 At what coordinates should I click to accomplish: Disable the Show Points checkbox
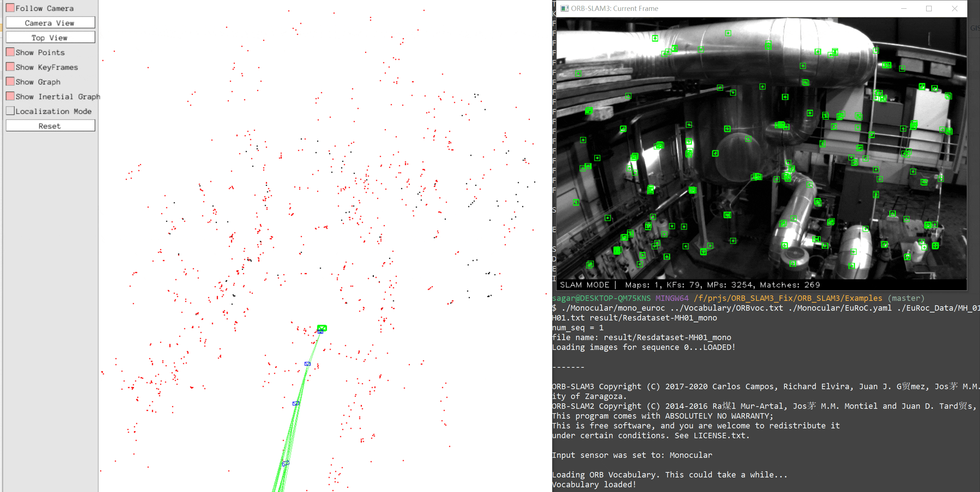10,52
